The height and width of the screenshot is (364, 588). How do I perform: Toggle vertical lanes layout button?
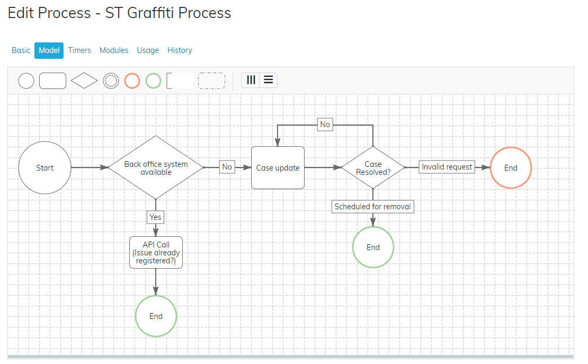pyautogui.click(x=251, y=80)
